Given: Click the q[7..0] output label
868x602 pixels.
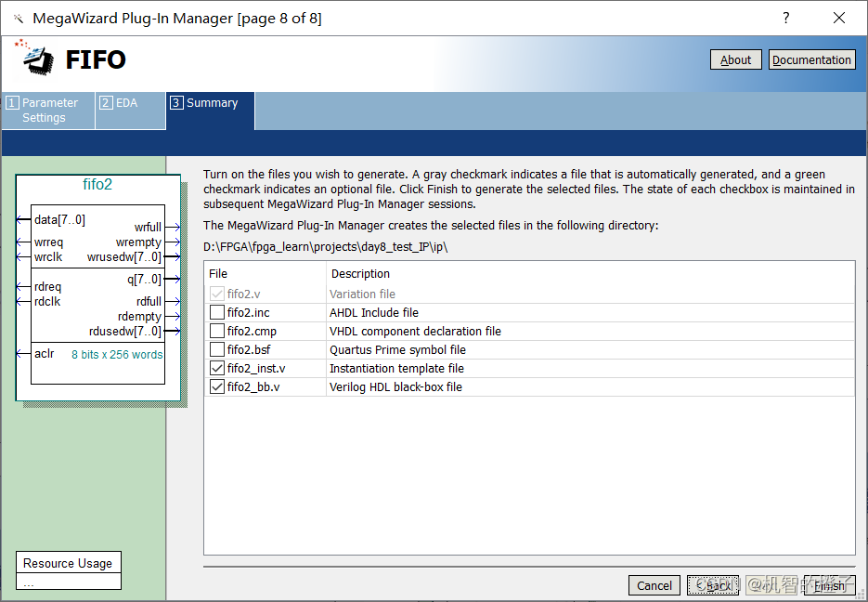Looking at the screenshot, I should 145,279.
